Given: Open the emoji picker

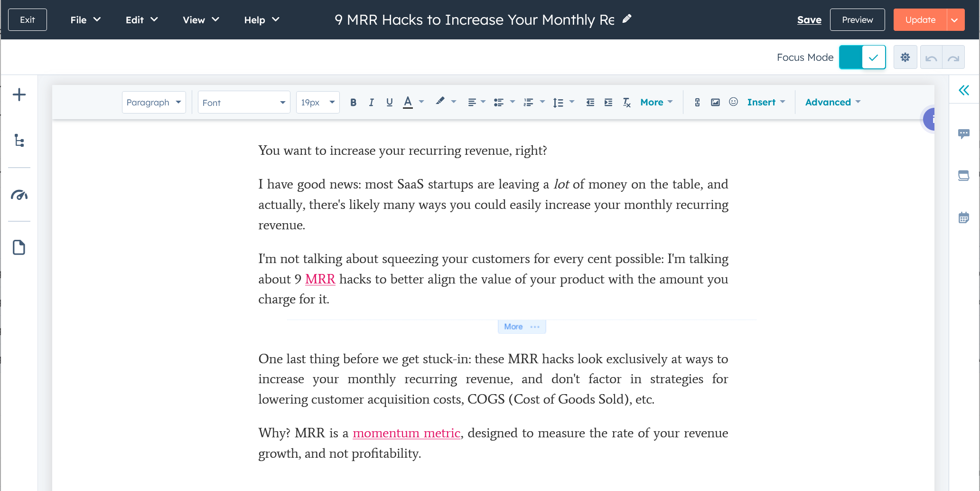Looking at the screenshot, I should (x=734, y=102).
